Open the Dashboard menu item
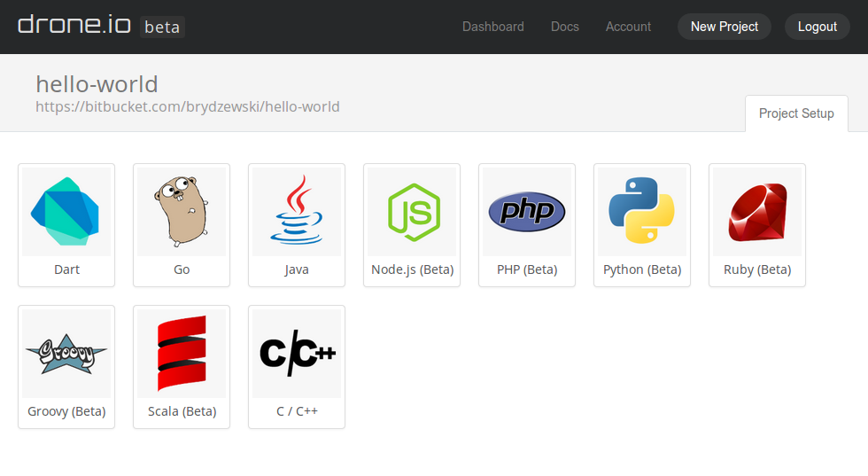Image resolution: width=868 pixels, height=476 pixels. pyautogui.click(x=493, y=27)
